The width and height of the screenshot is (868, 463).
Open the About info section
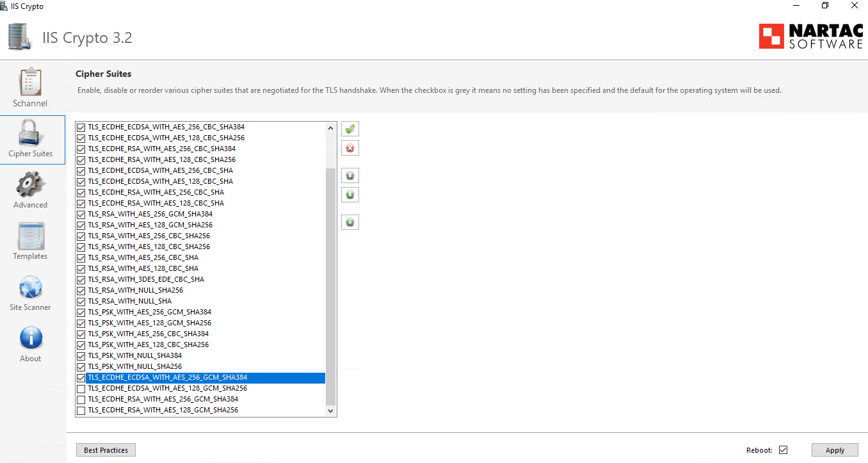(30, 344)
